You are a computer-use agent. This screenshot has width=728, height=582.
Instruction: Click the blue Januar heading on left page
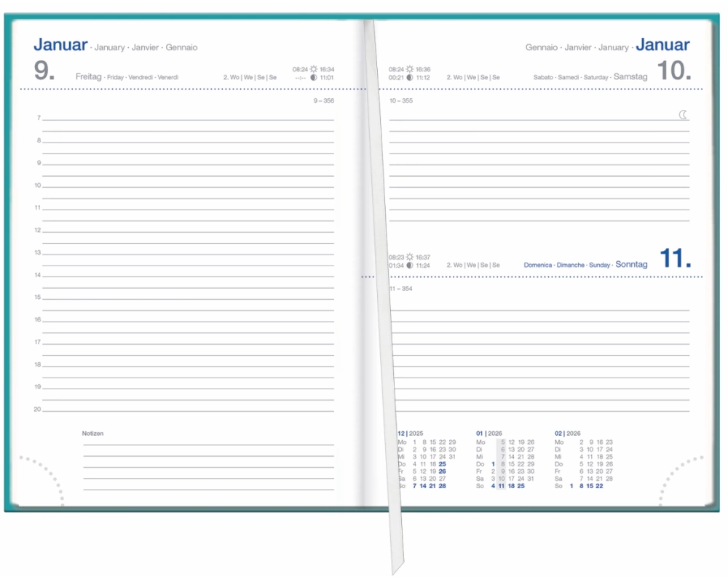coord(60,45)
